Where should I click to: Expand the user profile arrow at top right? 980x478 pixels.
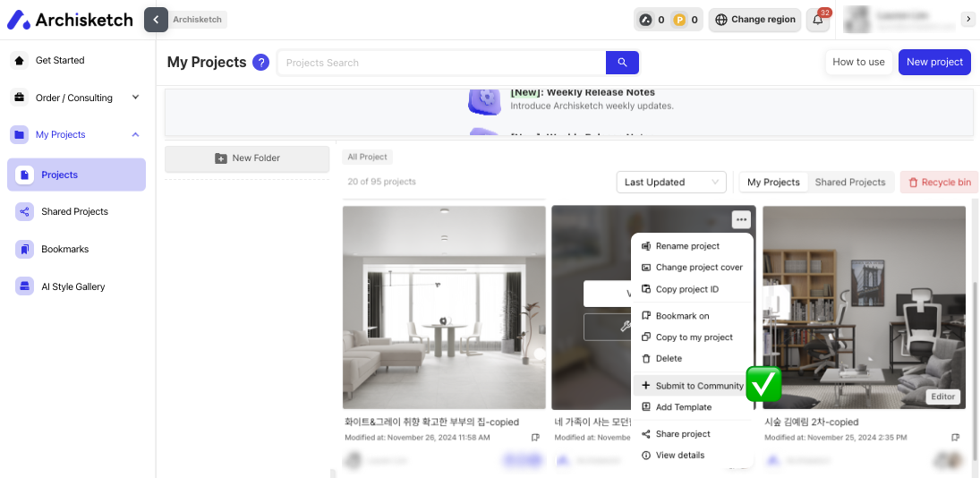pyautogui.click(x=967, y=20)
